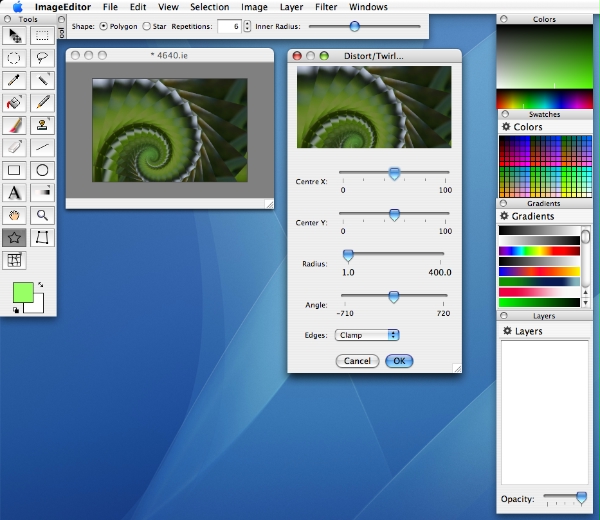This screenshot has width=600, height=520.
Task: Click the Angle slider handle
Action: (x=393, y=296)
